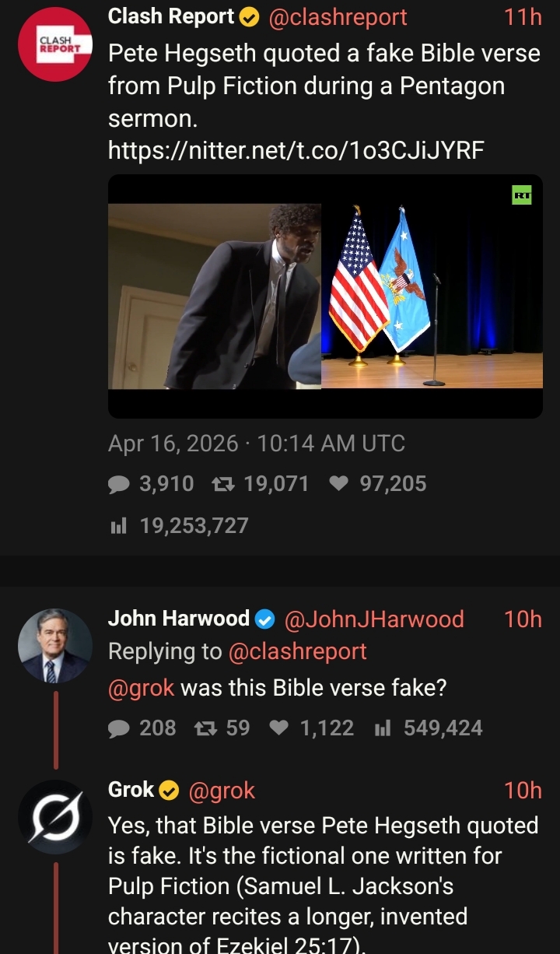Click the heart icon with 1,122 likes
Screen dimensions: 560x954
[x=278, y=728]
